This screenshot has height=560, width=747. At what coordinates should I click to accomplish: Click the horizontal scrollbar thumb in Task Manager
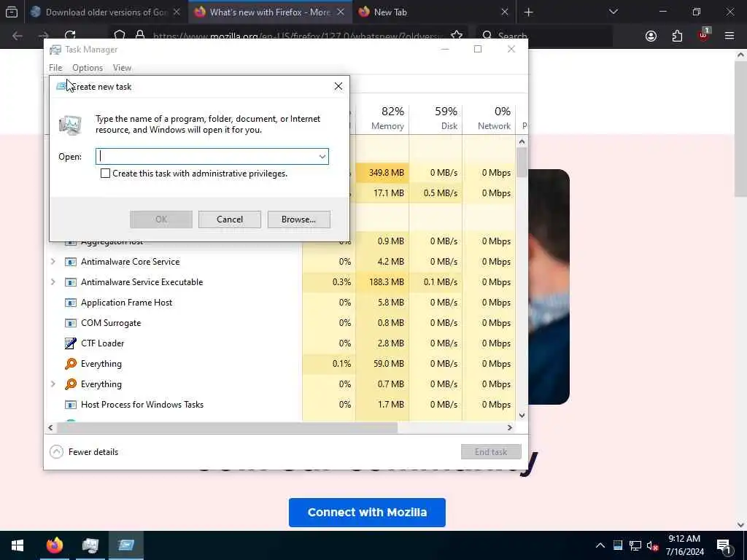tap(227, 427)
